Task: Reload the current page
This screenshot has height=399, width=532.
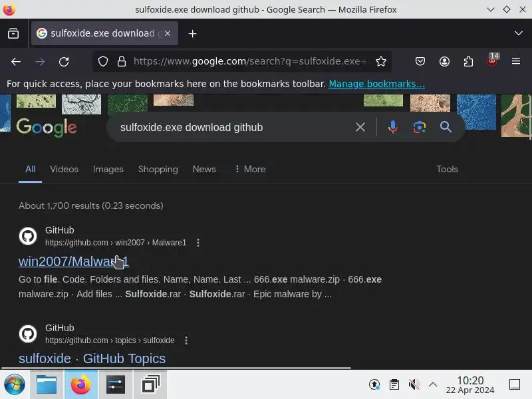Action: pos(64,61)
